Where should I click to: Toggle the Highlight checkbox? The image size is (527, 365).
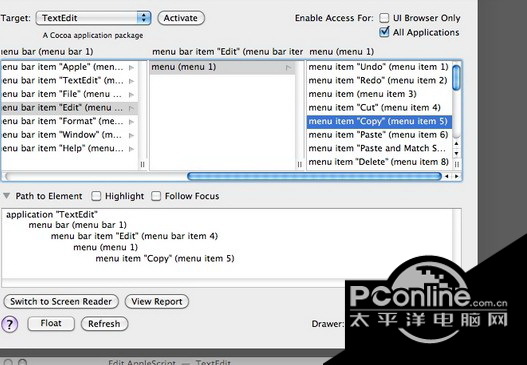point(96,196)
